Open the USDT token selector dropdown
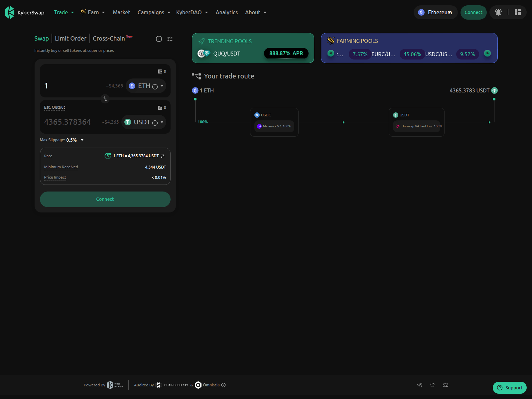This screenshot has width=532, height=399. [144, 122]
